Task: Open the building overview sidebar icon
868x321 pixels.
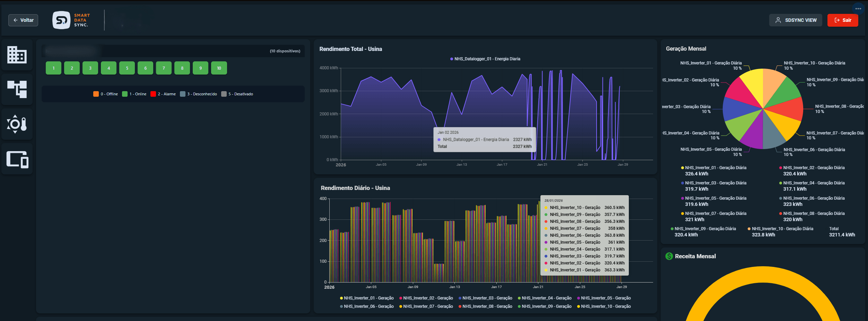Action: (x=17, y=55)
